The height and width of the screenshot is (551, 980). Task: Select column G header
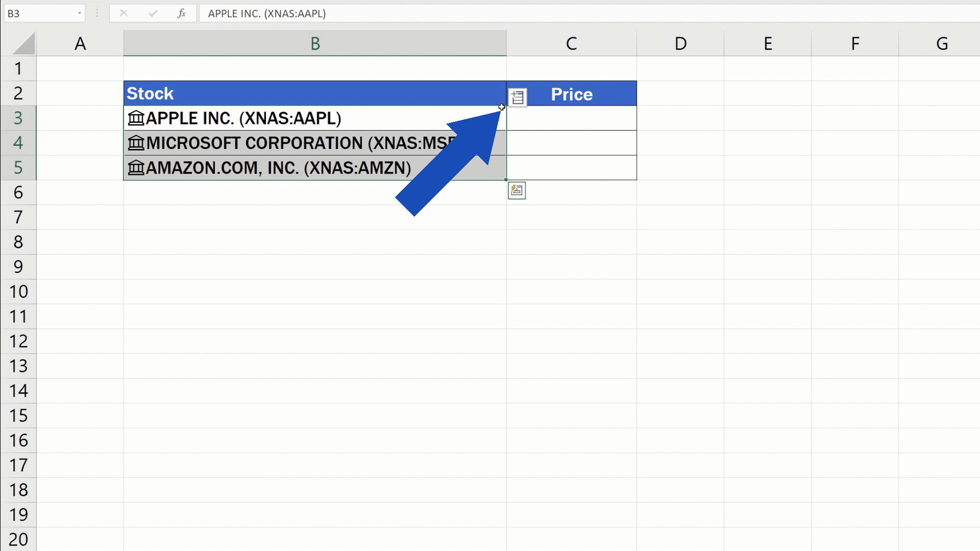942,42
